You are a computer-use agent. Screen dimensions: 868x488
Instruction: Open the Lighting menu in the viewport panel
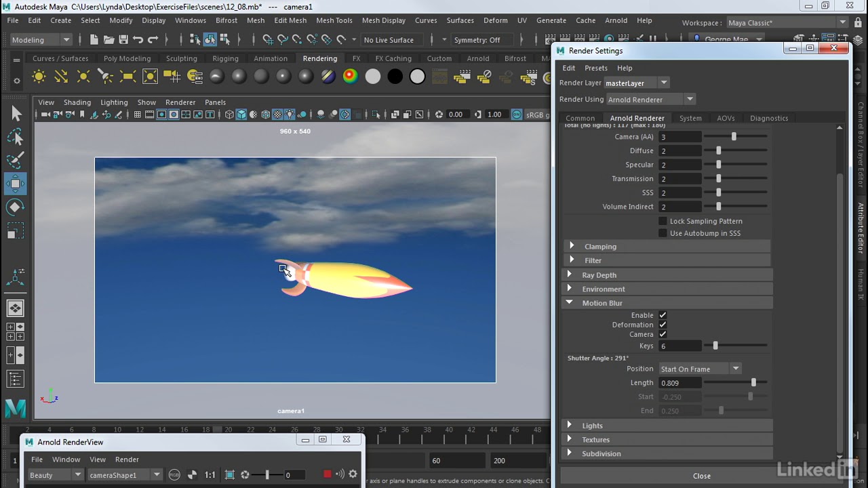[114, 102]
